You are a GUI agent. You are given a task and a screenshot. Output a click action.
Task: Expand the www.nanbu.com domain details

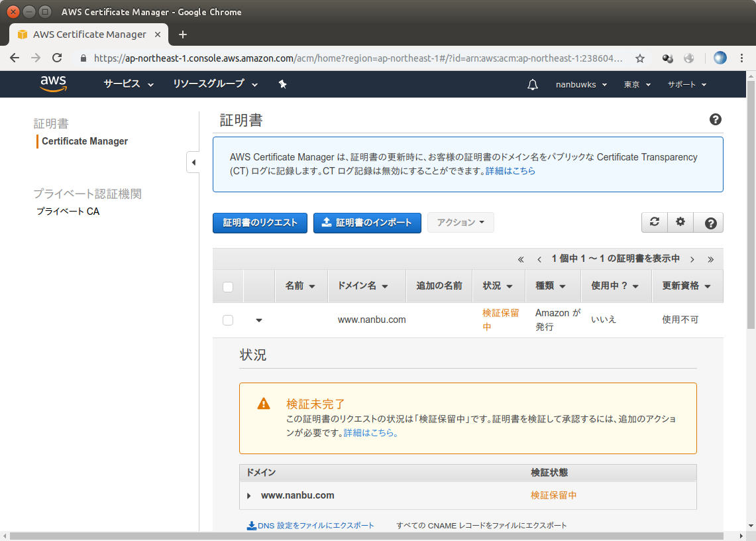[248, 495]
